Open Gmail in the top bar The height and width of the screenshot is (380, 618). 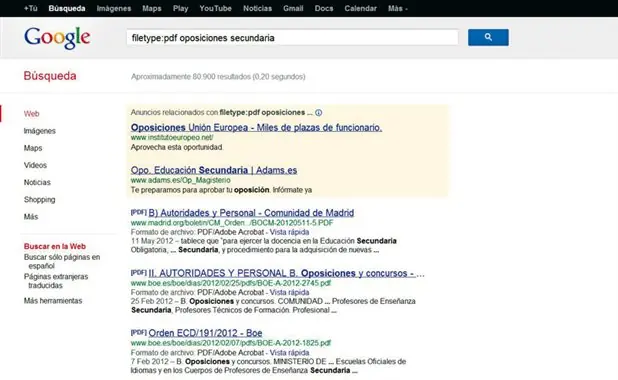coord(293,8)
